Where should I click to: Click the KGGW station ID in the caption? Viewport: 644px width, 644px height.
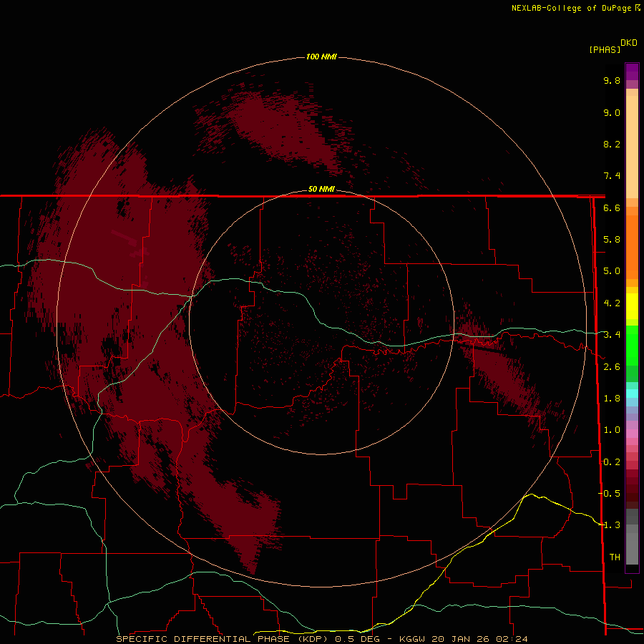coord(412,639)
